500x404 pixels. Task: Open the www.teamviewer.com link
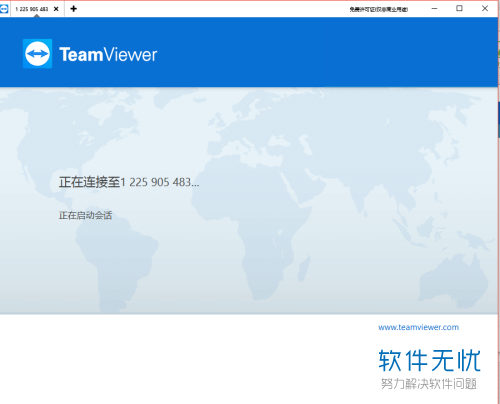(x=418, y=327)
